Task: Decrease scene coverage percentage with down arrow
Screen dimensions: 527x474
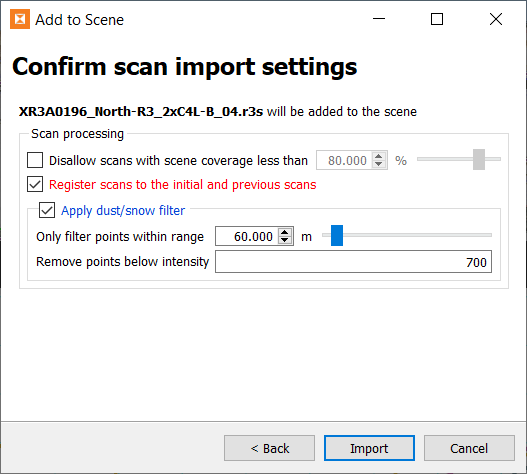Action: pos(379,164)
